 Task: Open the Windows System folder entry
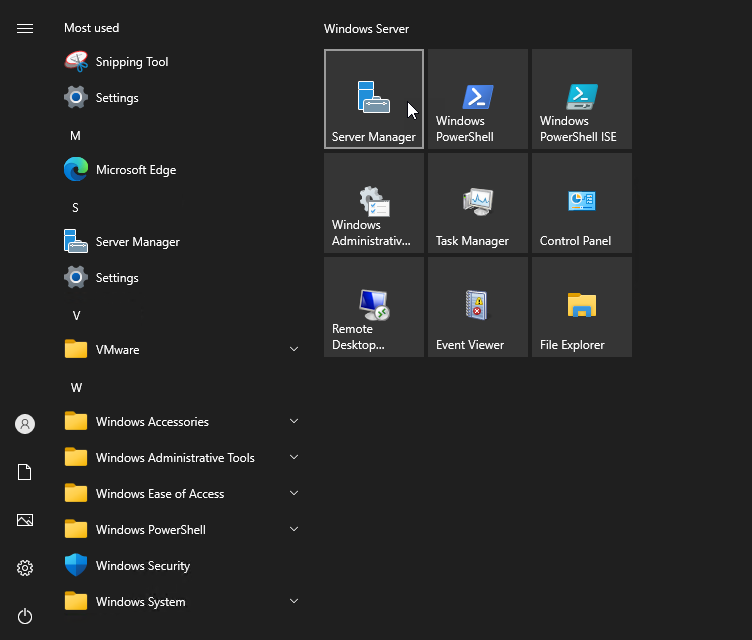tap(183, 602)
